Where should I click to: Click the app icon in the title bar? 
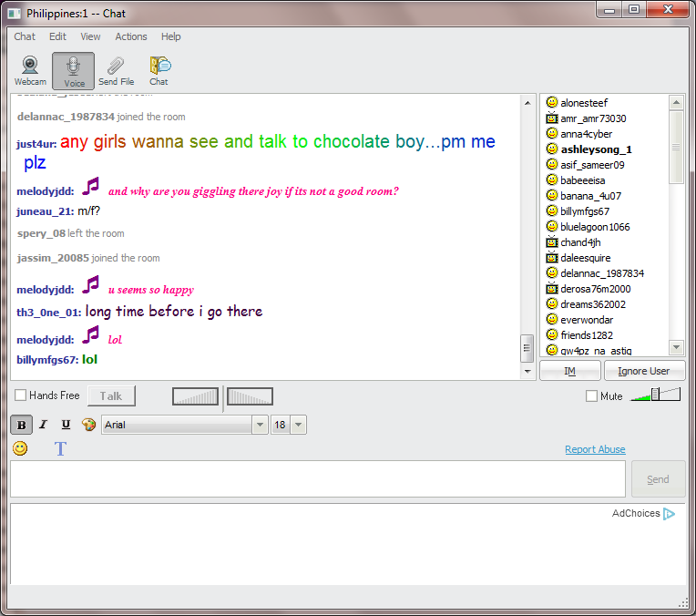pos(15,14)
